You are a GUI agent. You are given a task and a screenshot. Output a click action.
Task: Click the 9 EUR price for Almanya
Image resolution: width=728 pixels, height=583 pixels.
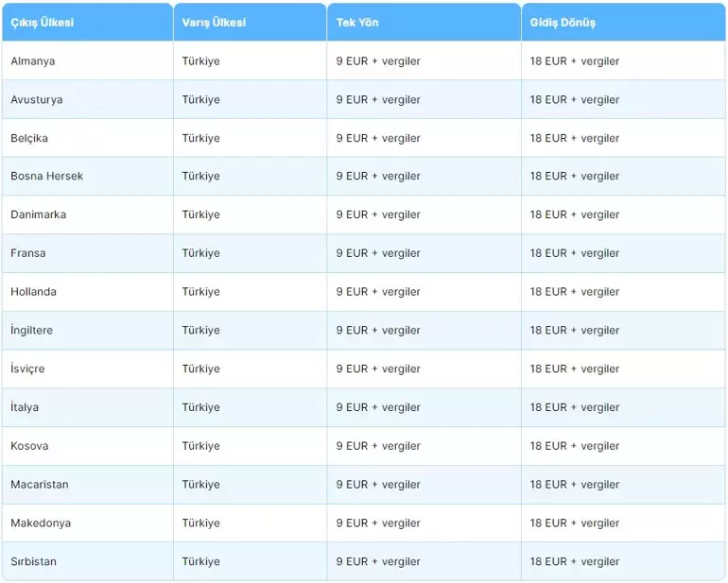378,60
